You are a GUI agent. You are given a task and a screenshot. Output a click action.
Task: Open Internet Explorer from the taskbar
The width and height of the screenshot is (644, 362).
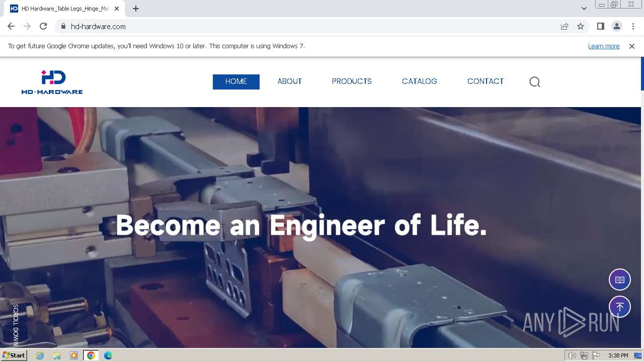[40, 355]
